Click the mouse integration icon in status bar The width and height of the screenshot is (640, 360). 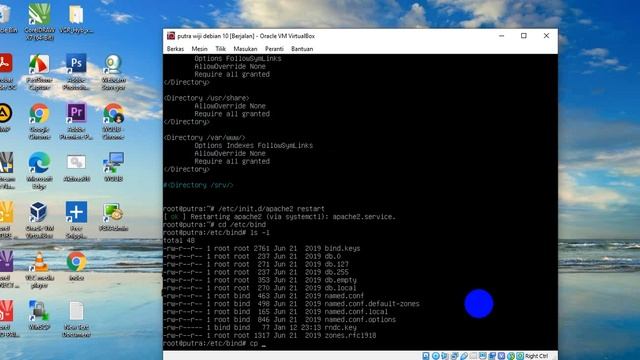[511, 356]
